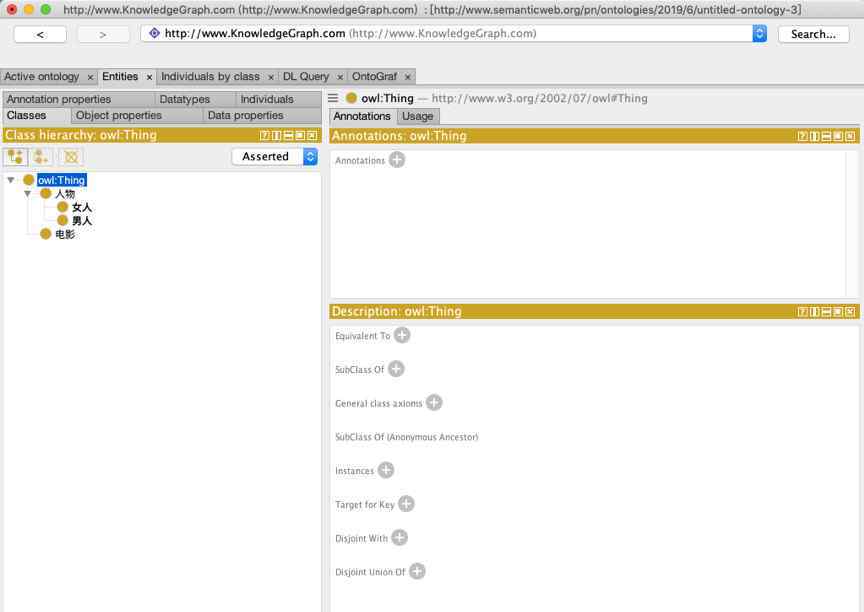Split Annotations view horizontally
Viewport: 864px width, 612px height.
pos(827,136)
